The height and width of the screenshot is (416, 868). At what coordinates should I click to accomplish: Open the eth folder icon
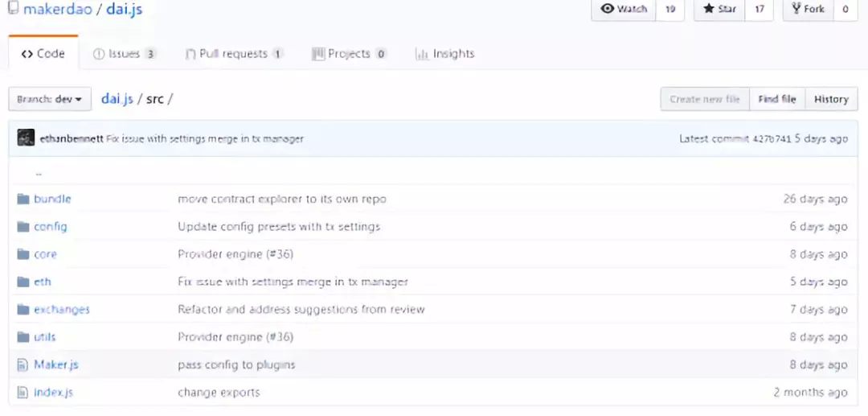coord(23,282)
